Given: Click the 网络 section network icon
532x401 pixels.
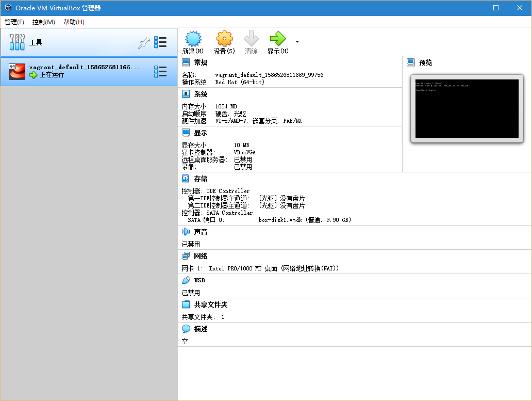Looking at the screenshot, I should (186, 255).
